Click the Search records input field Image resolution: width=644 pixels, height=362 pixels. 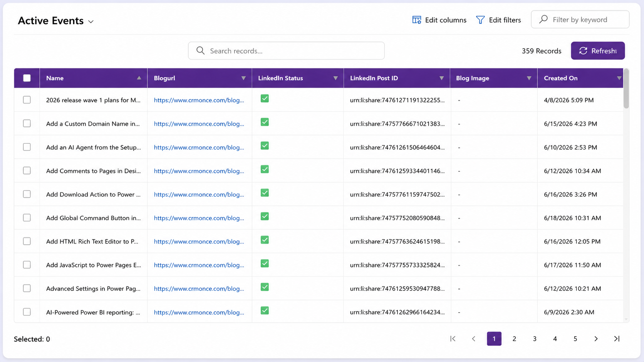[286, 51]
